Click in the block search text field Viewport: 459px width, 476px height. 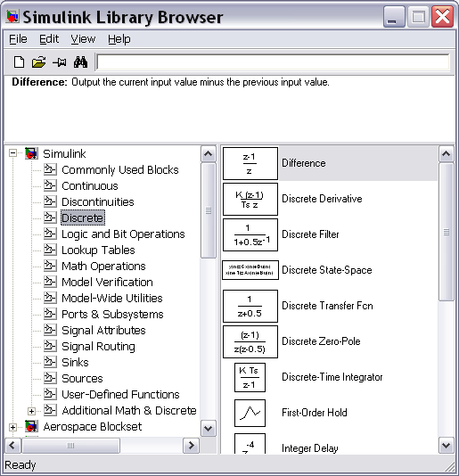tap(273, 62)
